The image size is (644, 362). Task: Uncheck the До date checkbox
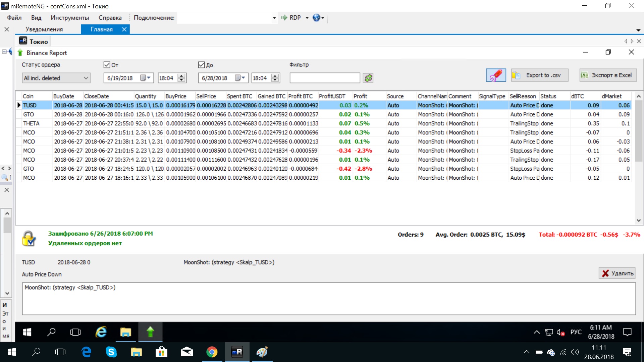[x=202, y=65]
